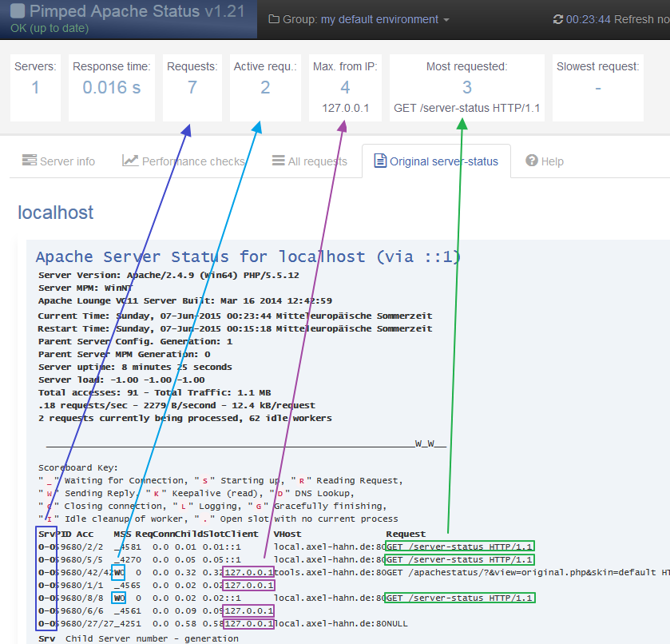The width and height of the screenshot is (670, 644).
Task: Click the Active requests tile
Action: point(265,88)
